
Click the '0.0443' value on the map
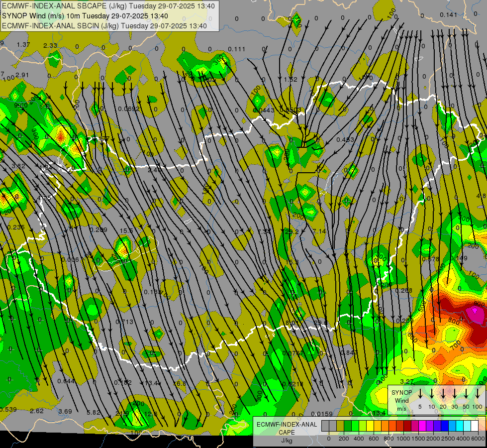(264, 110)
